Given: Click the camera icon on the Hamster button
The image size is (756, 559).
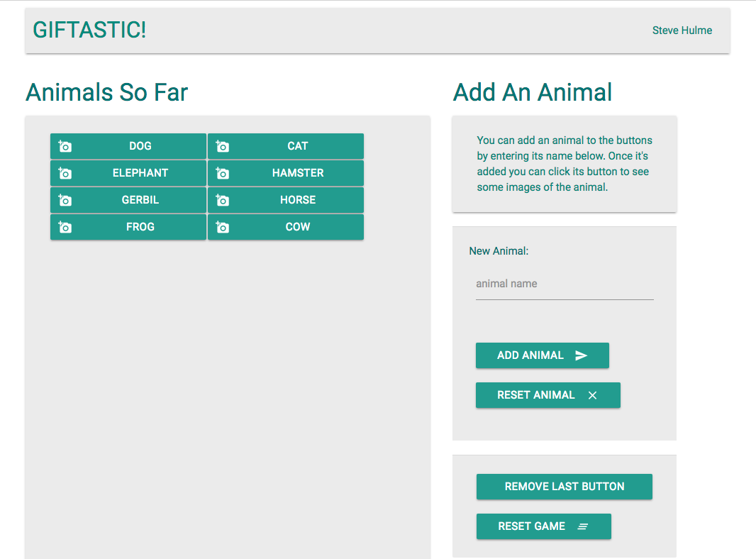Looking at the screenshot, I should click(223, 173).
